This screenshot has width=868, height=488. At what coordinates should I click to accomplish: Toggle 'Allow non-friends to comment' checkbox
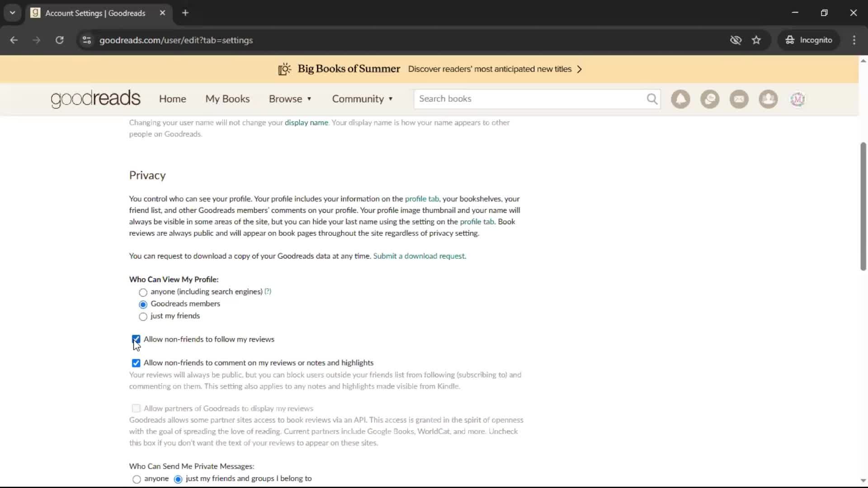(x=136, y=363)
